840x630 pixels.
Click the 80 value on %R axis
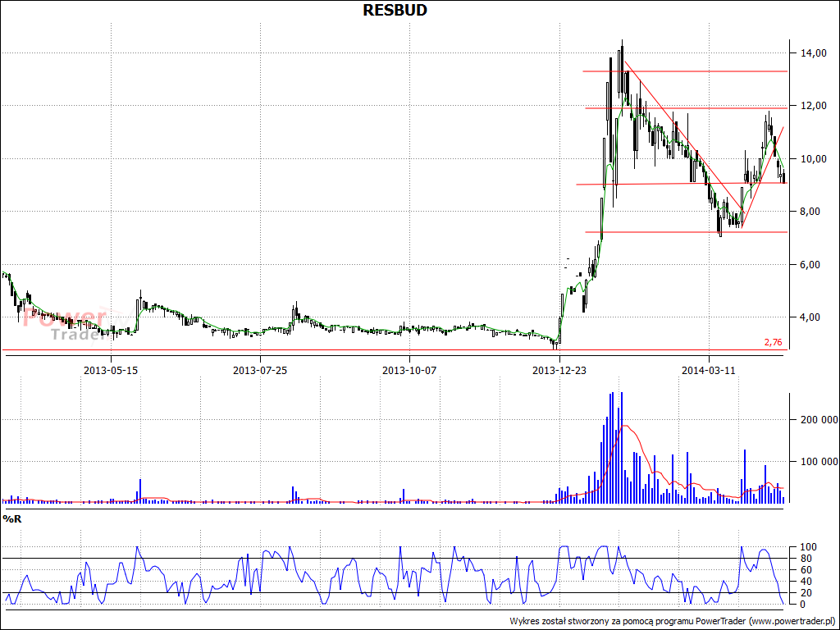point(805,559)
